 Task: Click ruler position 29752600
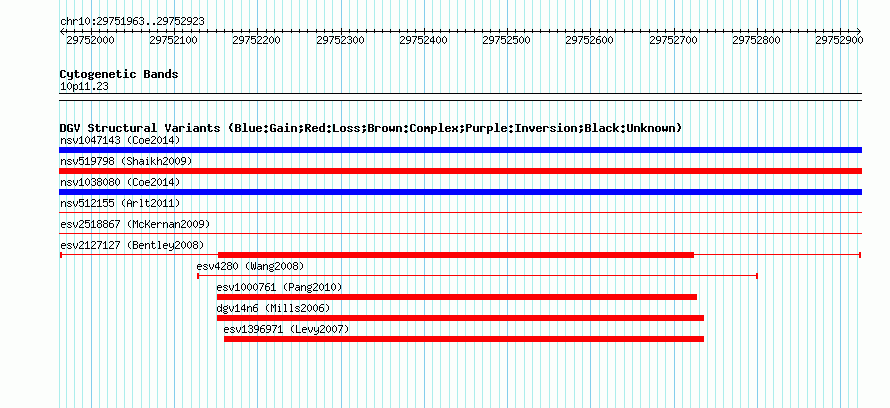click(x=590, y=40)
